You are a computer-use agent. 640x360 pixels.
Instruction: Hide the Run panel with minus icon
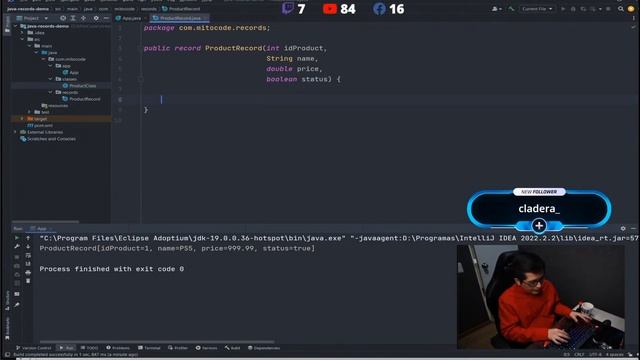click(633, 229)
